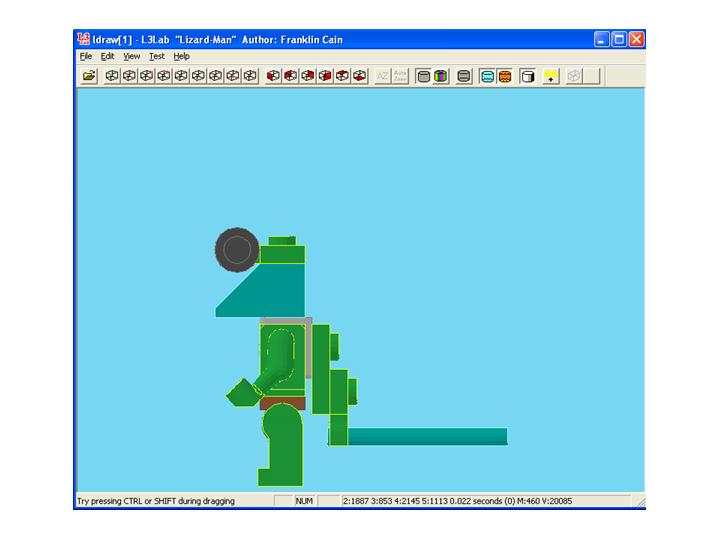Select the first red-faced cube view icon

(273, 76)
